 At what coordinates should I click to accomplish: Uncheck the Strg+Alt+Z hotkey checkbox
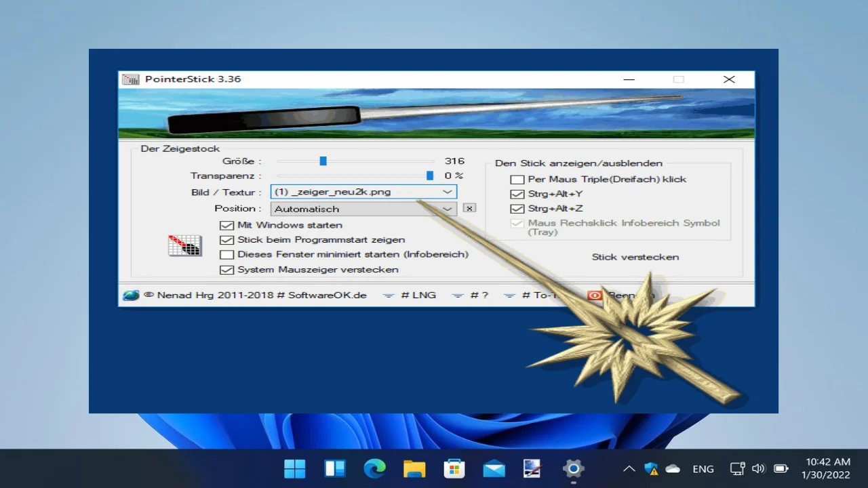pyautogui.click(x=517, y=209)
